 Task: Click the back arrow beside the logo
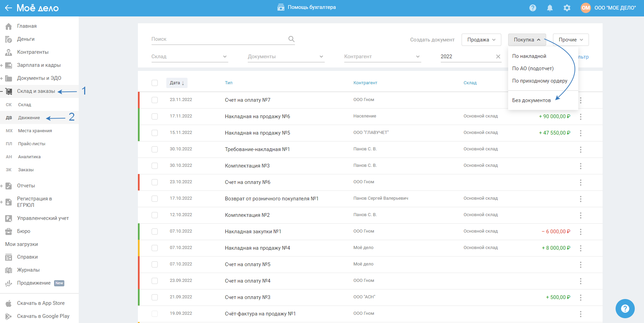pyautogui.click(x=8, y=8)
